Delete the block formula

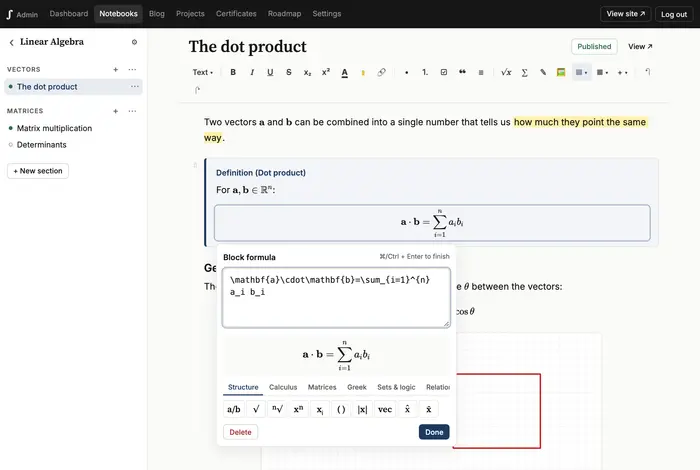240,432
